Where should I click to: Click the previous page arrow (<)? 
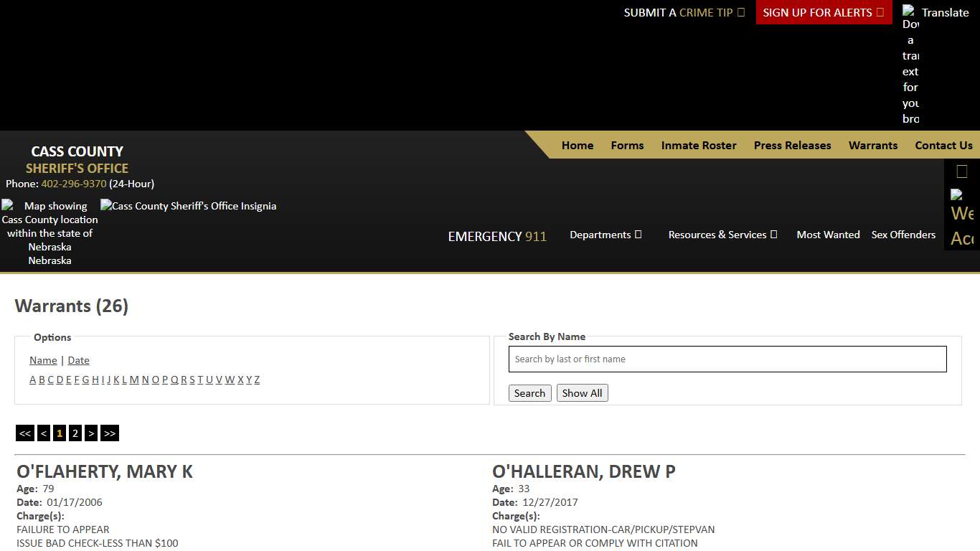pyautogui.click(x=44, y=433)
